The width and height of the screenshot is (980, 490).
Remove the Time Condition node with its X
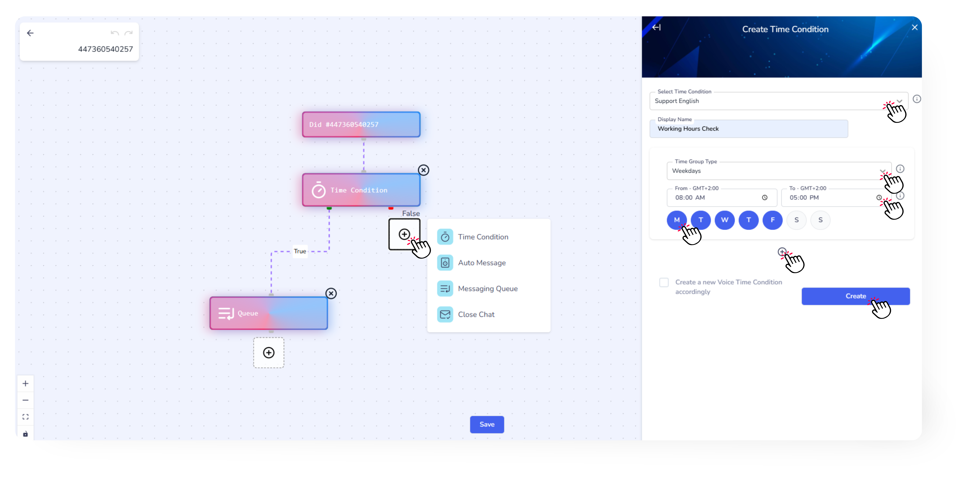423,170
